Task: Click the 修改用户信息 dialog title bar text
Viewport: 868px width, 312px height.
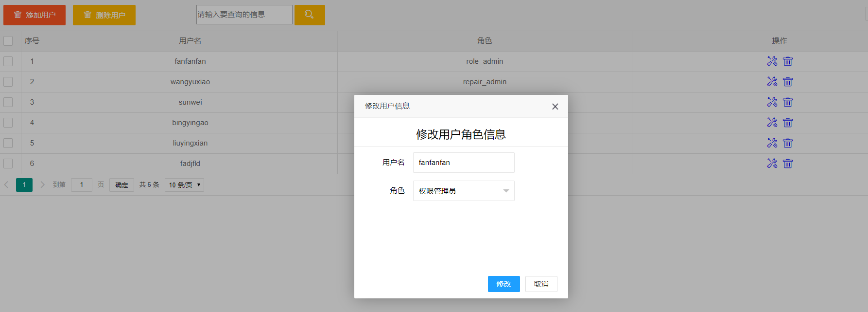Action: click(x=387, y=106)
